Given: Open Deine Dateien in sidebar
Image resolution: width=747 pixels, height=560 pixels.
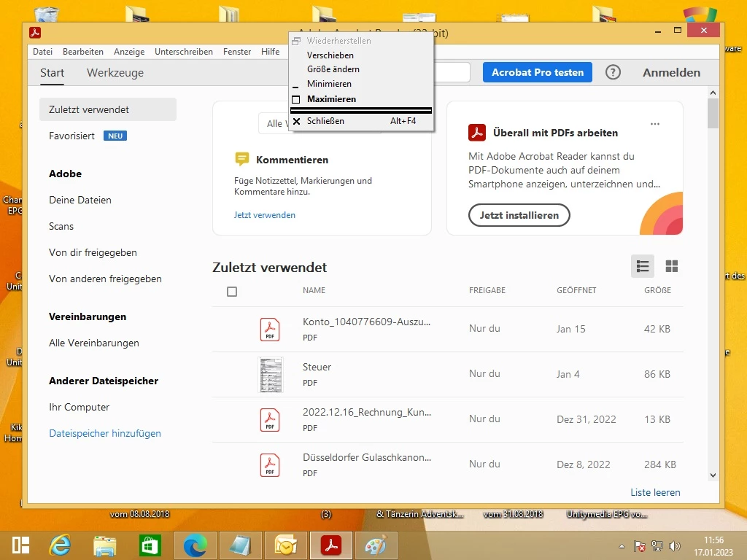Looking at the screenshot, I should [x=80, y=200].
